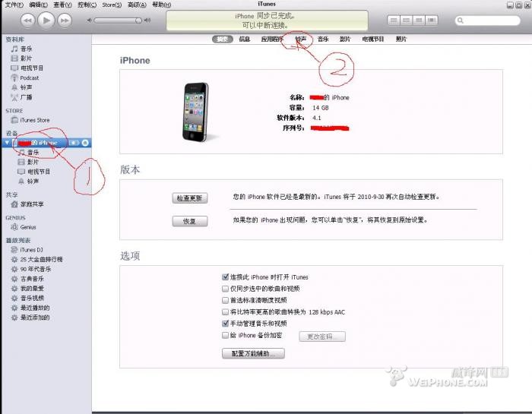Image resolution: width=532 pixels, height=414 pixels.
Task: Switch to the 应用程序 tab
Action: [272, 40]
